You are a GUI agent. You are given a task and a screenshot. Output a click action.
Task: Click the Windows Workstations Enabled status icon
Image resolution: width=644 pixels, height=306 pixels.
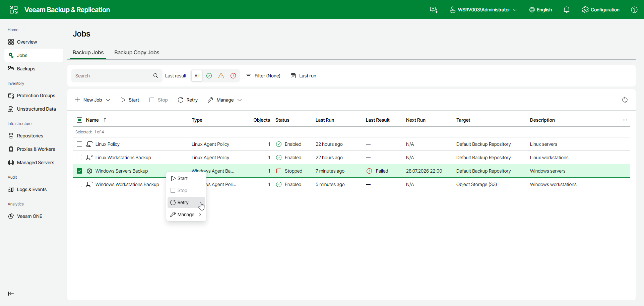click(279, 184)
